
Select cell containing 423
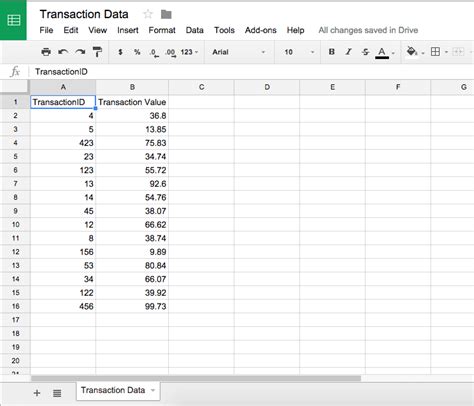(x=63, y=143)
